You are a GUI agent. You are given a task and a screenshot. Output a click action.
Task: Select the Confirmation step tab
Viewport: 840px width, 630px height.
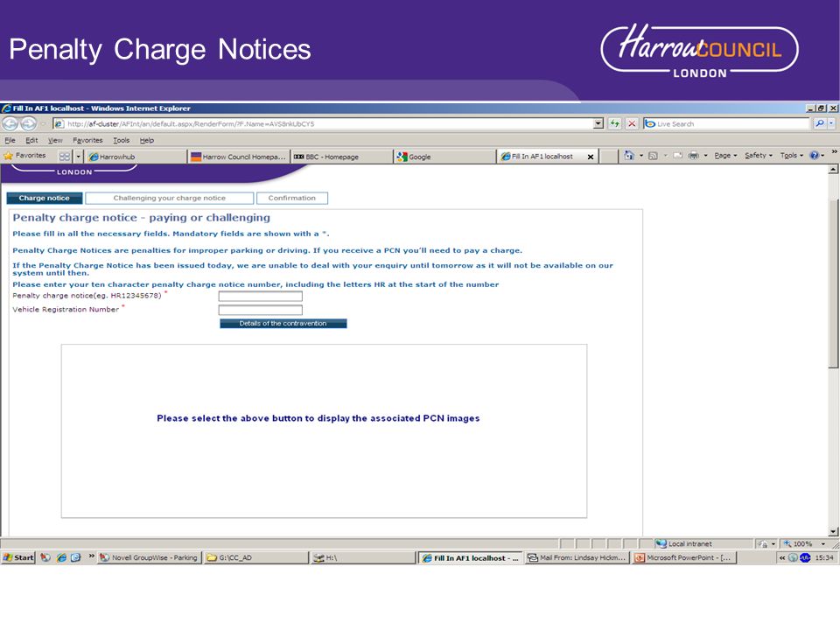[292, 199]
